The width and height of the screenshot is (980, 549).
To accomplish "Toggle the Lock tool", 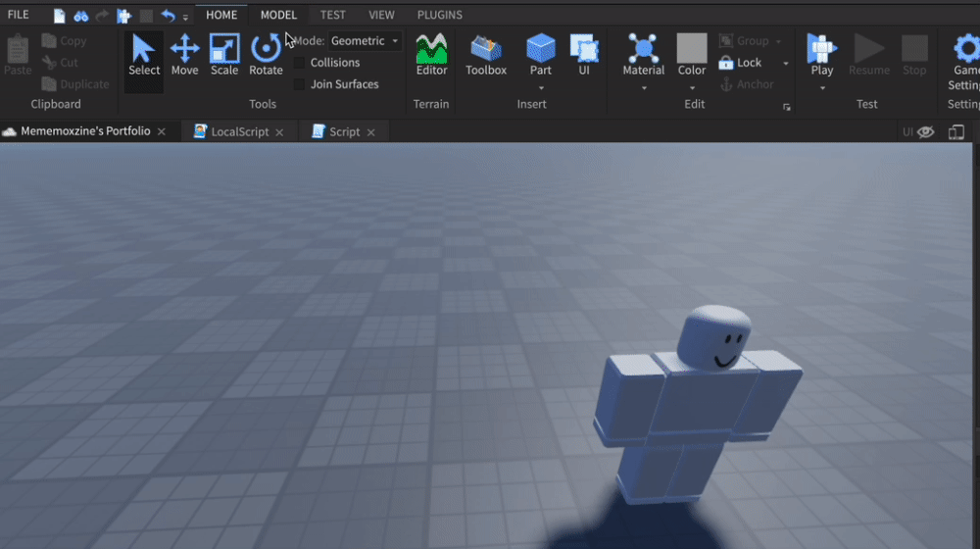I will 741,63.
